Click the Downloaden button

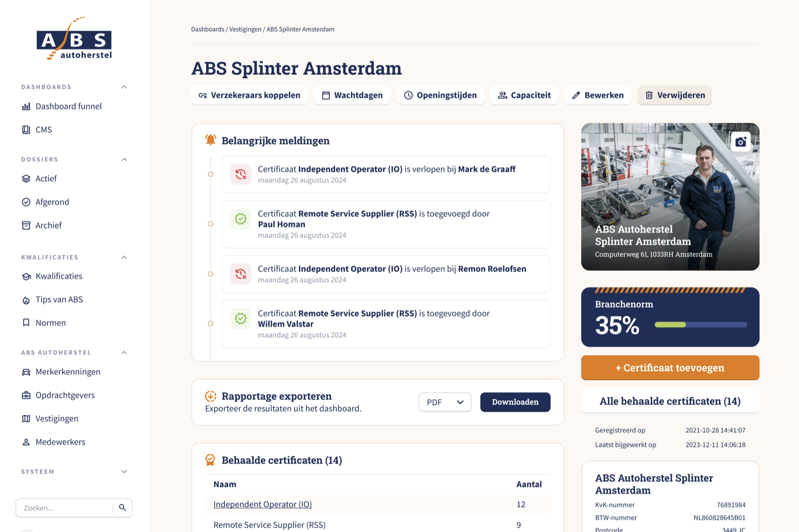click(x=515, y=402)
